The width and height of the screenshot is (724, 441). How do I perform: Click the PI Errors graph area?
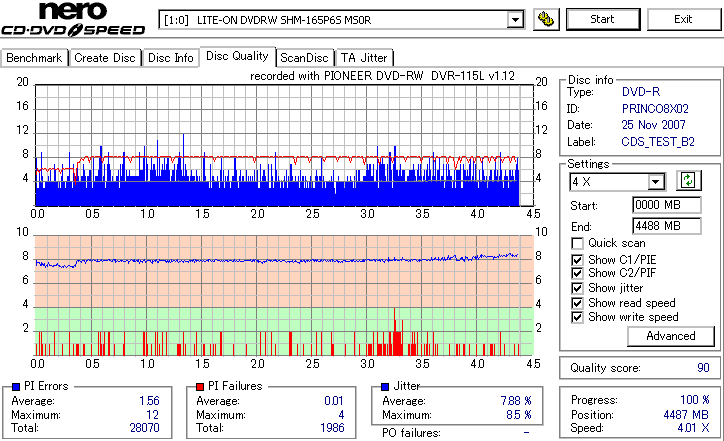coord(284,145)
